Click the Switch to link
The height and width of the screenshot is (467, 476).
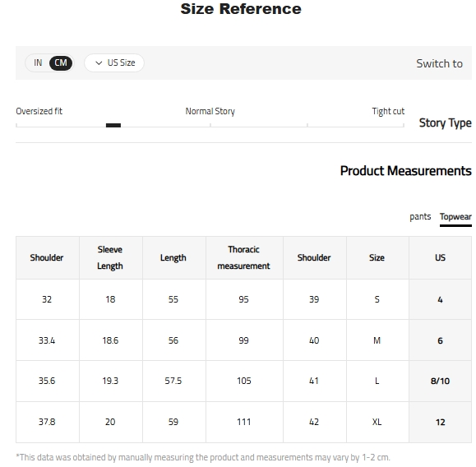point(439,64)
